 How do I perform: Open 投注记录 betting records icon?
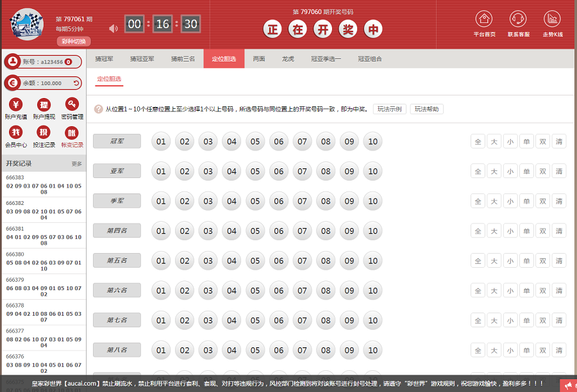[x=44, y=133]
